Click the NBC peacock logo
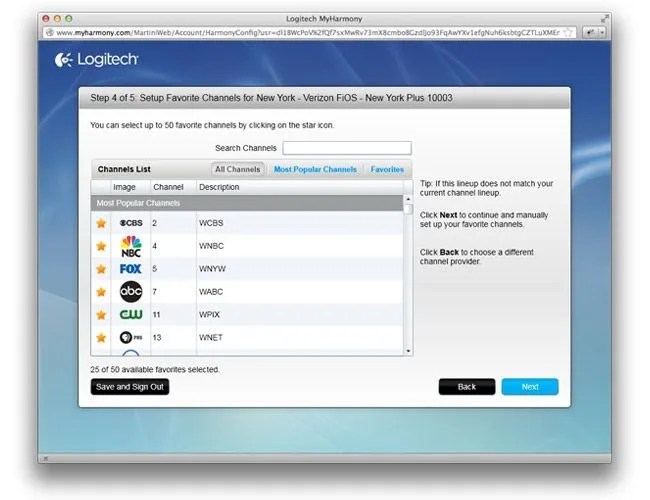Image resolution: width=650 pixels, height=500 pixels. point(131,246)
